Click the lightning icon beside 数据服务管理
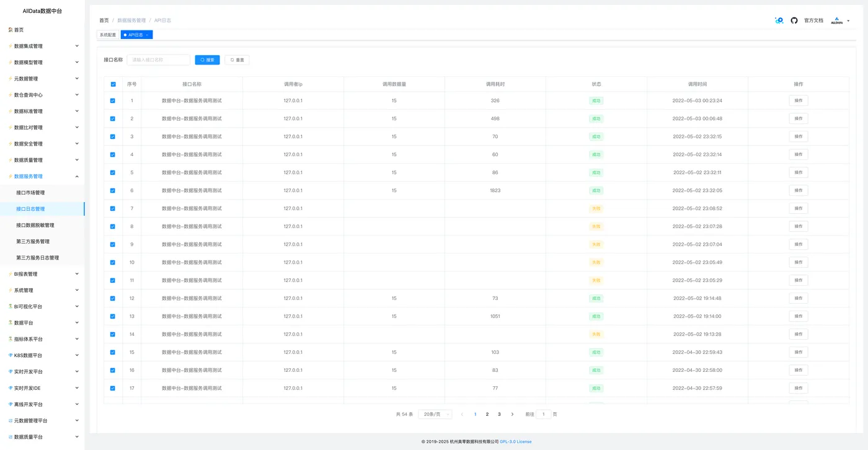The height and width of the screenshot is (450, 868). tap(11, 177)
